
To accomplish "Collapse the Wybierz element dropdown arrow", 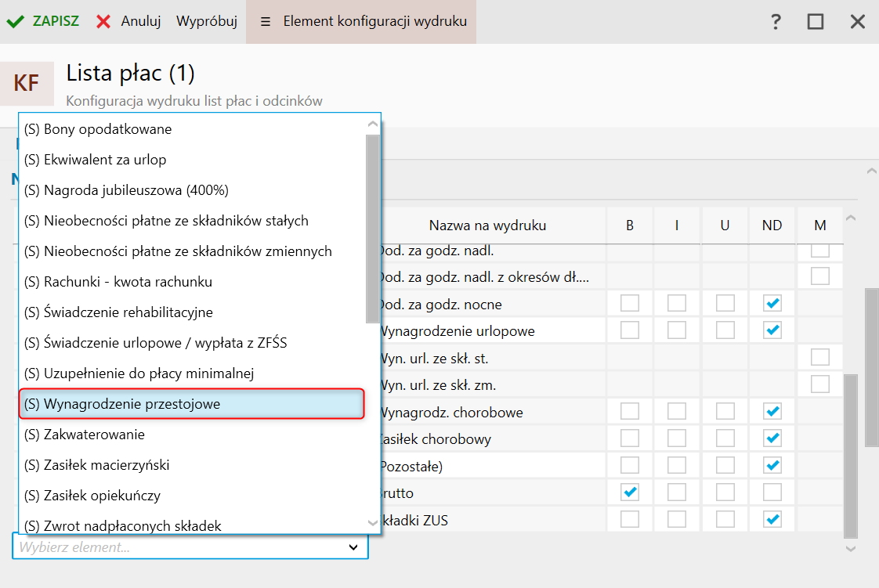I will pos(353,547).
